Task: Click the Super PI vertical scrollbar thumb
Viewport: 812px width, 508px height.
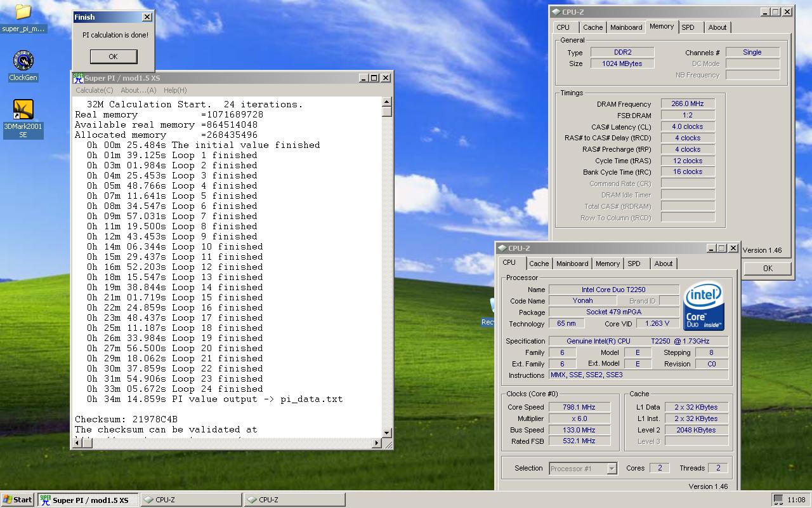Action: pos(387,112)
